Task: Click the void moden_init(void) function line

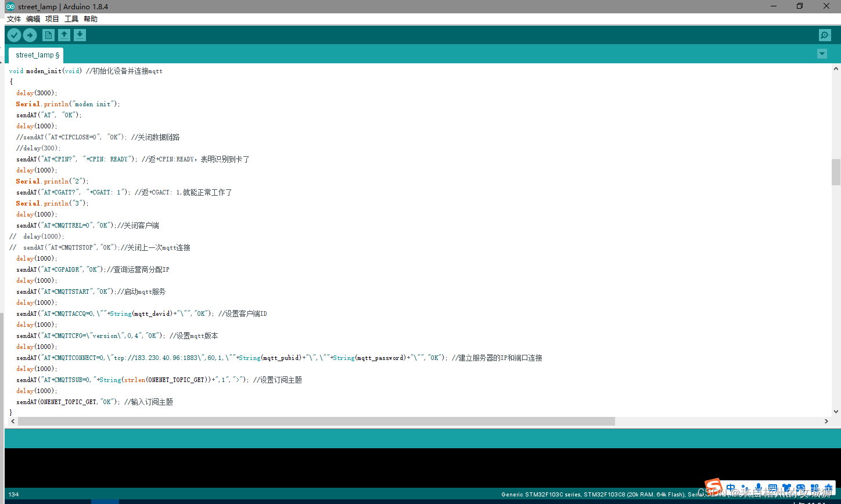Action: click(86, 71)
